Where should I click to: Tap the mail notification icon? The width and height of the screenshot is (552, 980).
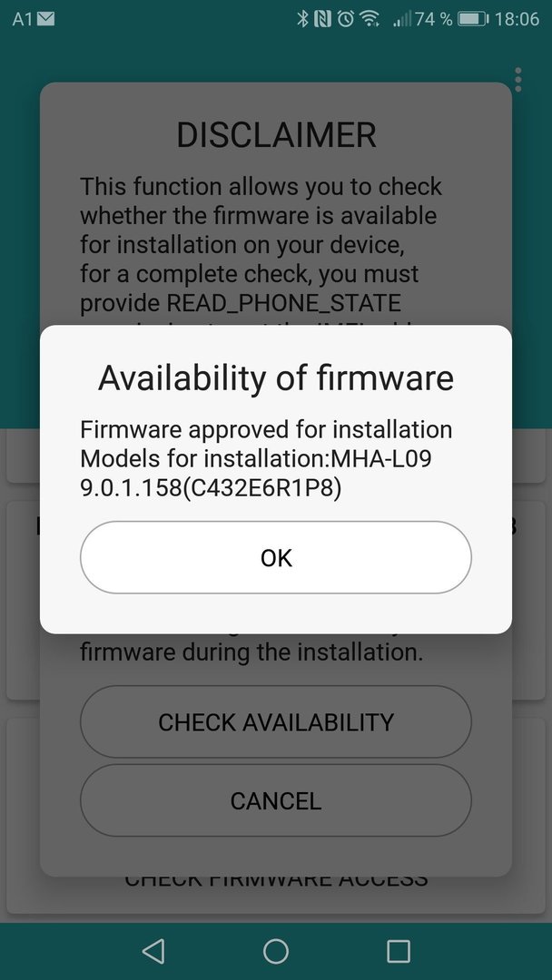[x=45, y=19]
